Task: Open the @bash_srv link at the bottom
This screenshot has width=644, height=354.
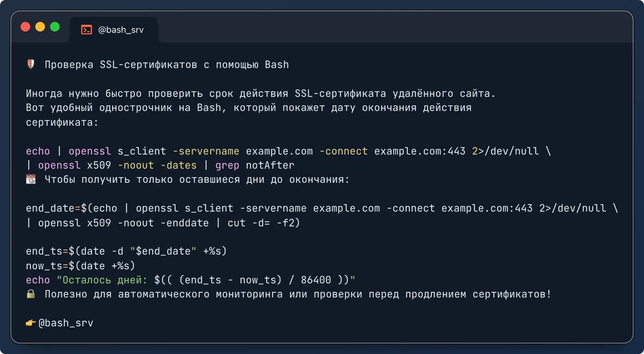Action: pos(66,323)
